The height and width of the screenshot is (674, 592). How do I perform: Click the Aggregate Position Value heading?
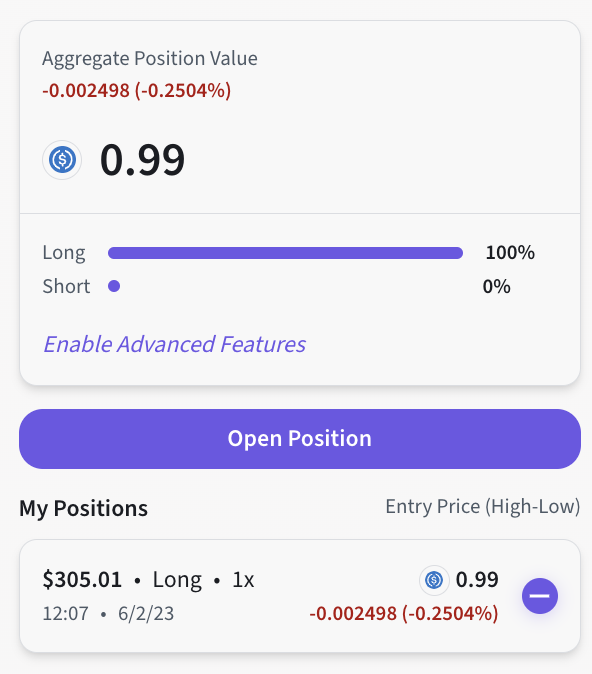coord(150,58)
